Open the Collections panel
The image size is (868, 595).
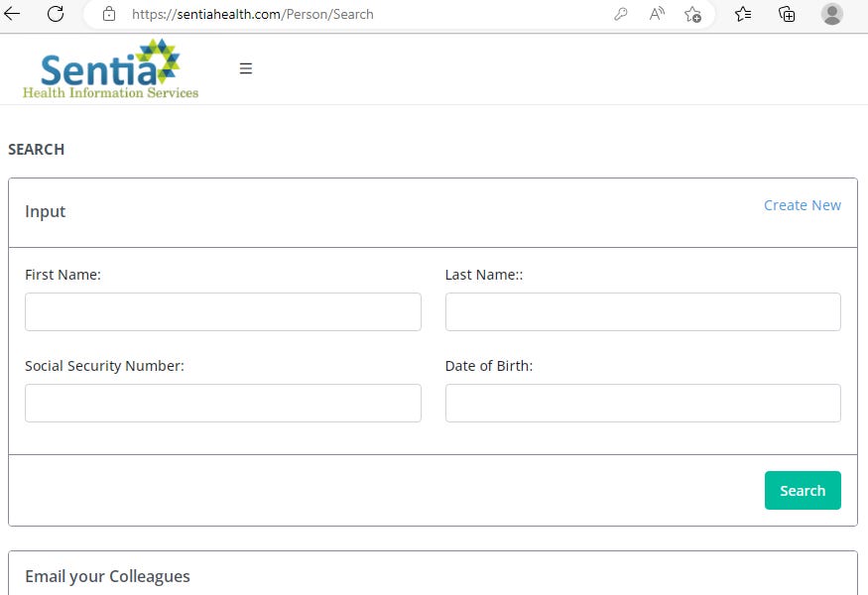[785, 14]
